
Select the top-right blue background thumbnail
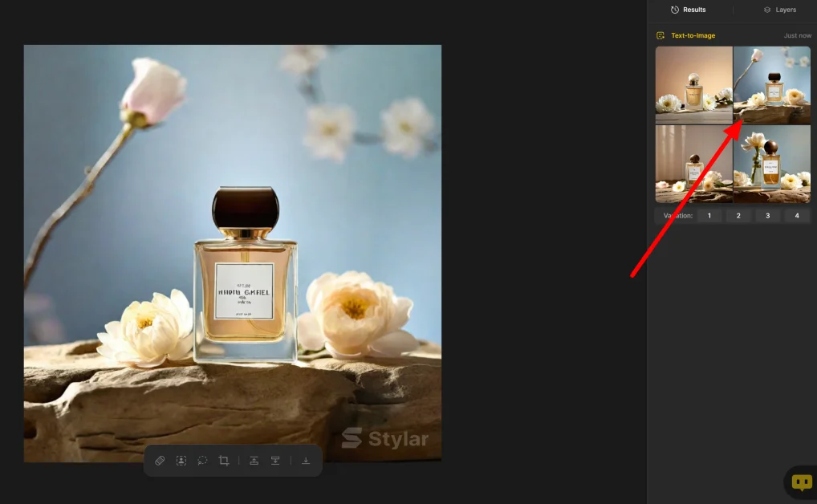(772, 84)
